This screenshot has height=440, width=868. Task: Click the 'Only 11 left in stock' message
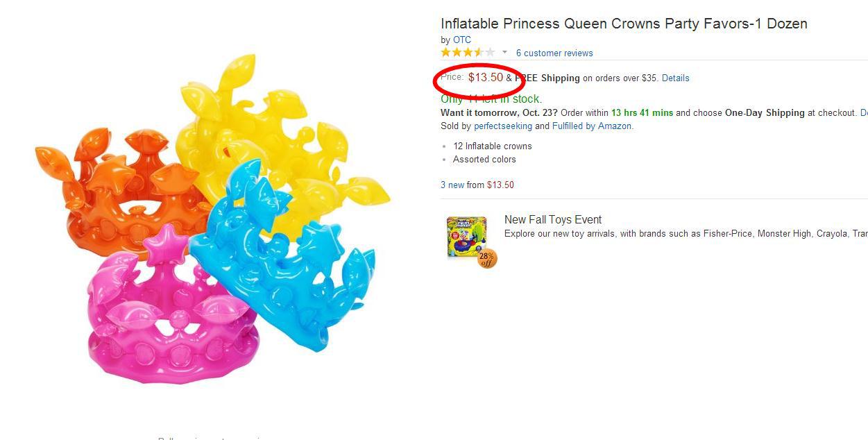click(x=491, y=99)
